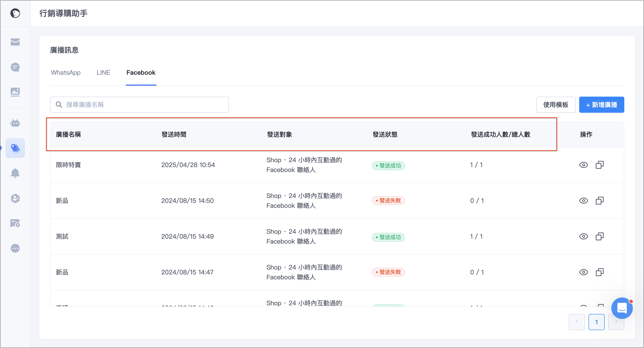Image resolution: width=644 pixels, height=348 pixels.
Task: Click the 2024/08/15 14:47 send time
Action: pyautogui.click(x=187, y=272)
